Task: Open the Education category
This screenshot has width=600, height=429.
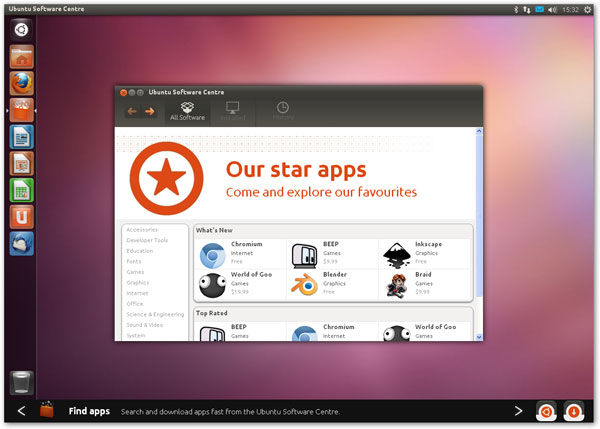Action: pyautogui.click(x=140, y=251)
